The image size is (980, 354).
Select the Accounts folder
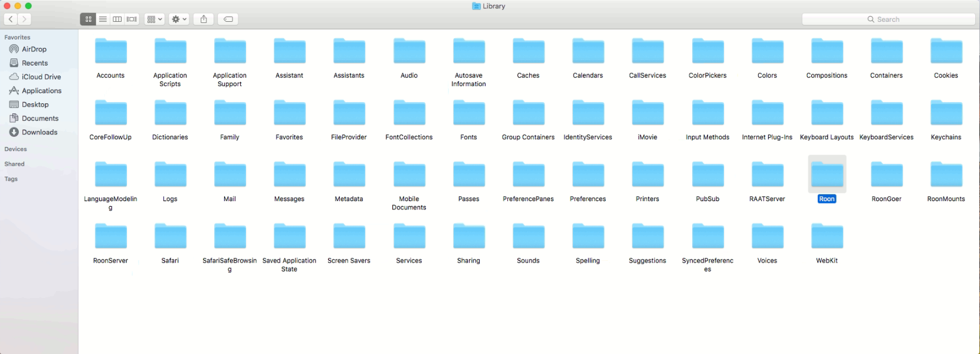click(x=111, y=51)
